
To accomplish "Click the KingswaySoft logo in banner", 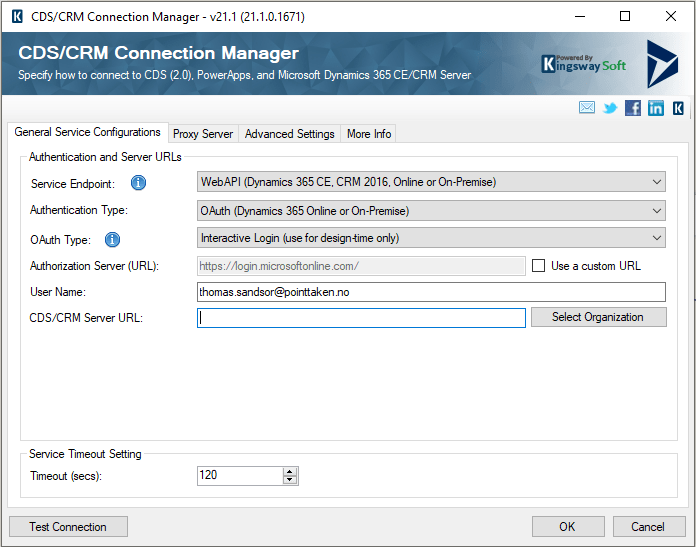I will pyautogui.click(x=585, y=63).
